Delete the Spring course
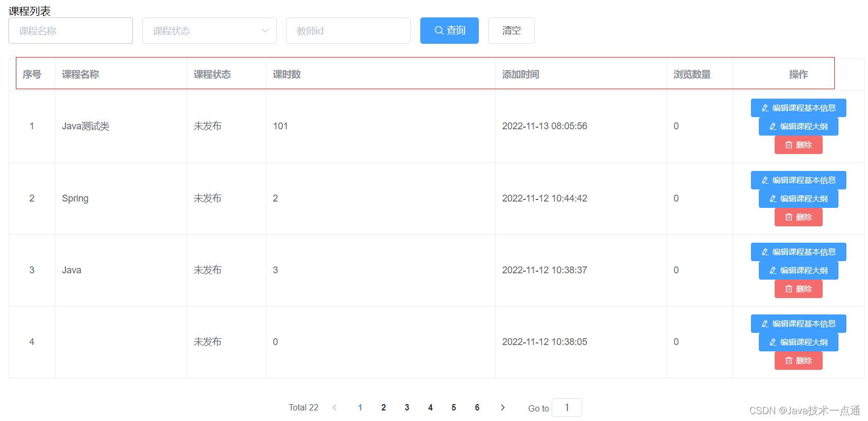 (x=798, y=217)
